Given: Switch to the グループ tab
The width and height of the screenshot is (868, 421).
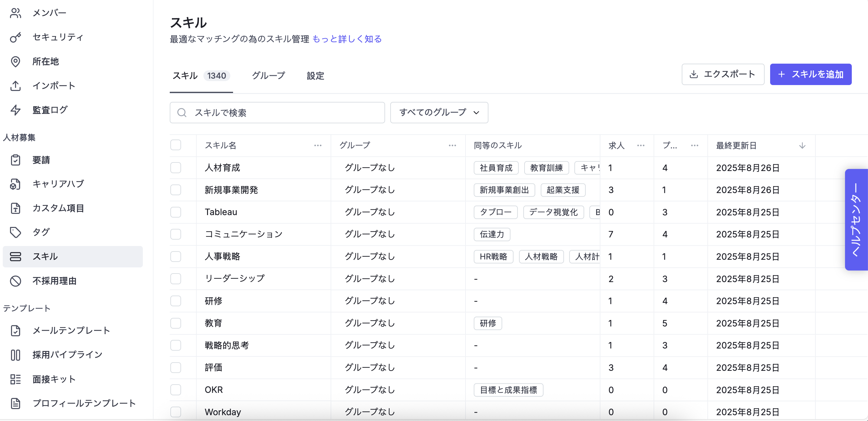Looking at the screenshot, I should click(x=268, y=76).
